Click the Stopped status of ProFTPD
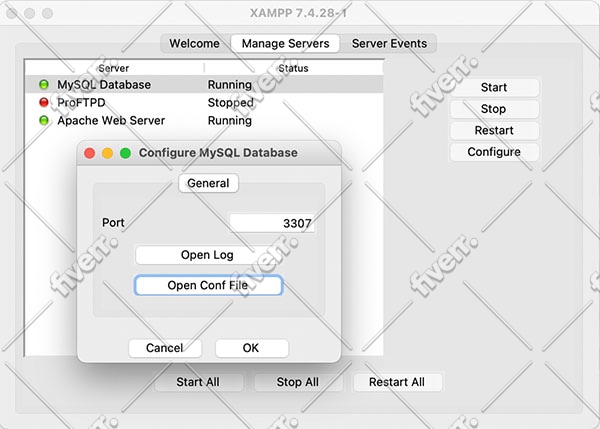Image resolution: width=600 pixels, height=429 pixels. [x=230, y=103]
